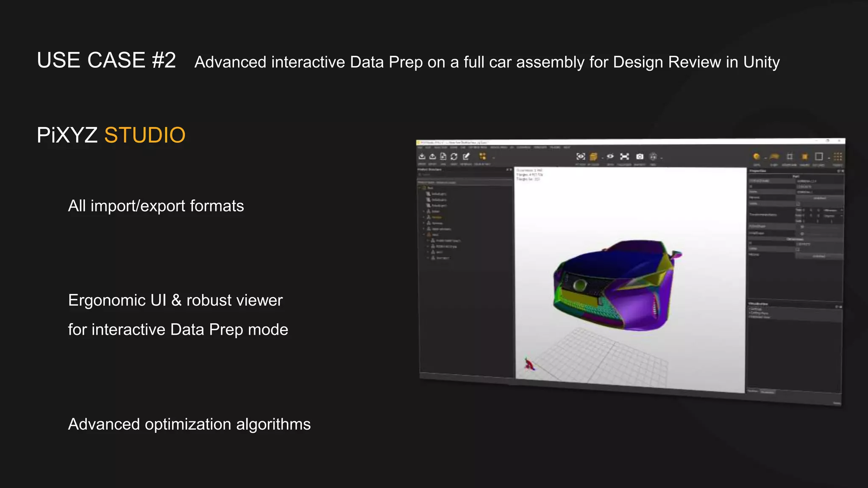Click the orange four-squares toolbar icon

[482, 157]
